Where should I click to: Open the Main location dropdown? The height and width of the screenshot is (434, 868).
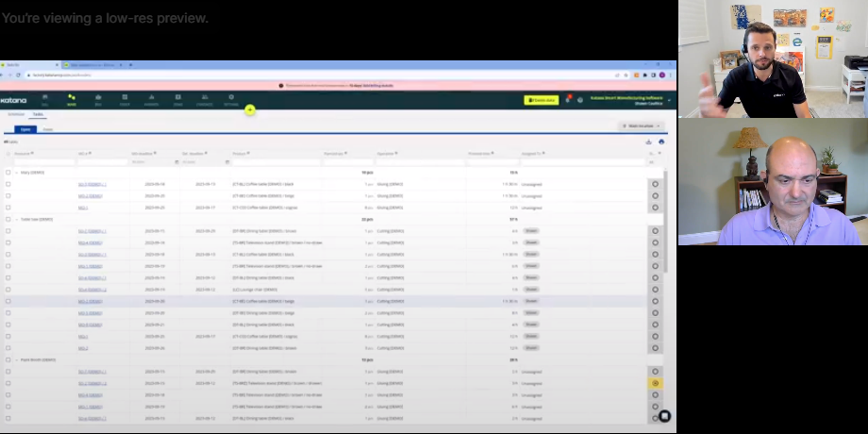tap(641, 126)
